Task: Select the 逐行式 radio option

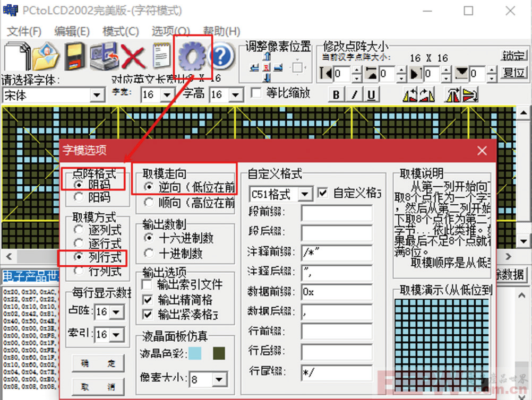Action: pos(79,244)
